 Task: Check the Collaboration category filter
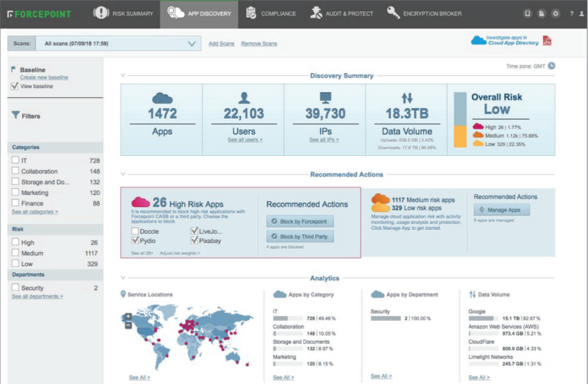coord(15,171)
